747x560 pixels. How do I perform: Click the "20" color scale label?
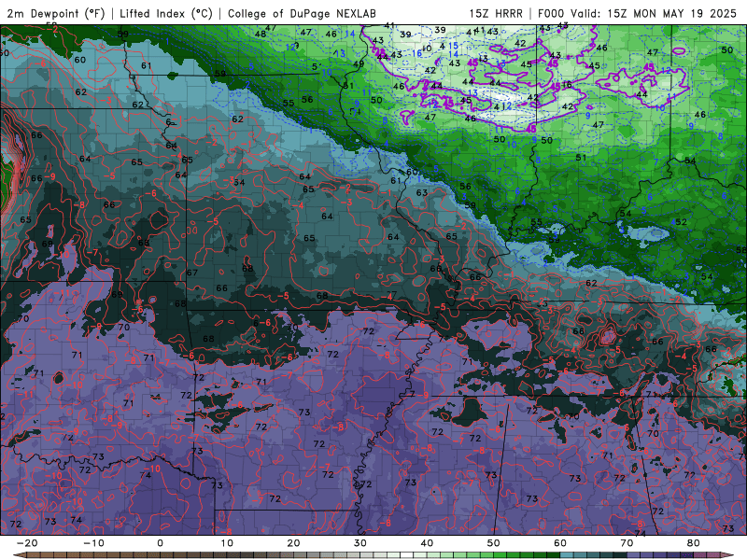[x=293, y=543]
